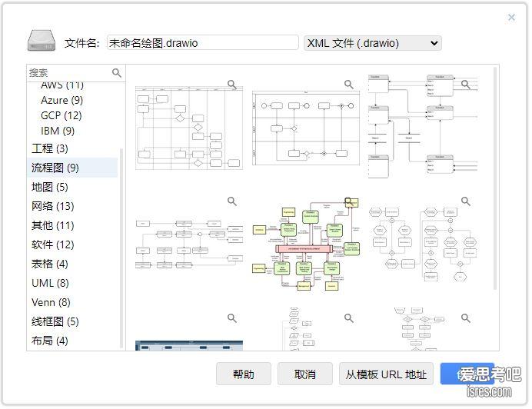The height and width of the screenshot is (409, 532).
Task: Select the Azure (9) category
Action: pyautogui.click(x=62, y=100)
